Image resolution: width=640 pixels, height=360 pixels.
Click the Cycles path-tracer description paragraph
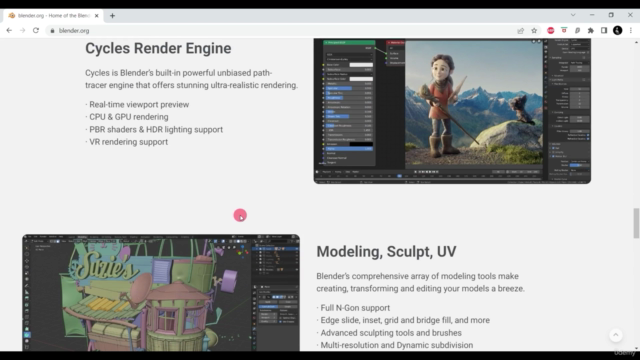pos(191,79)
